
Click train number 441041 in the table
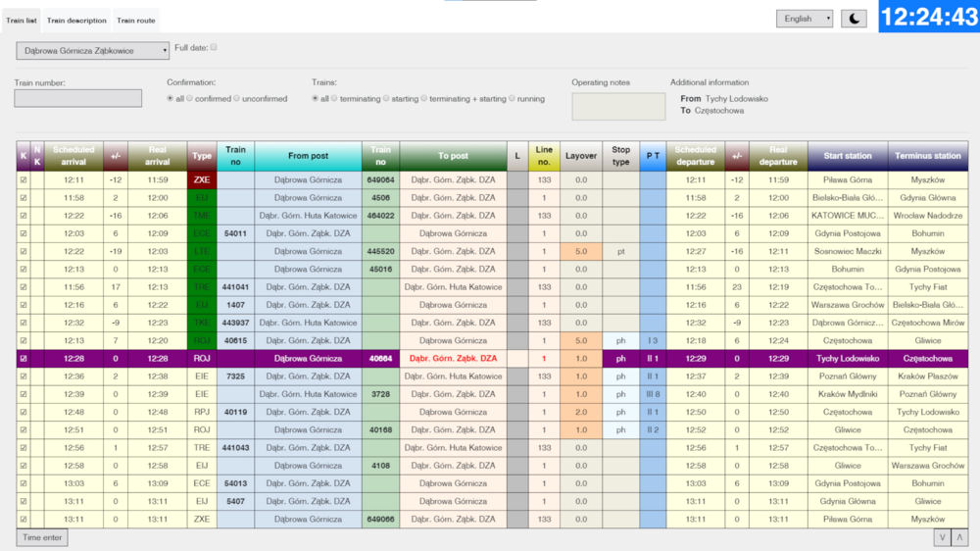[x=235, y=287]
